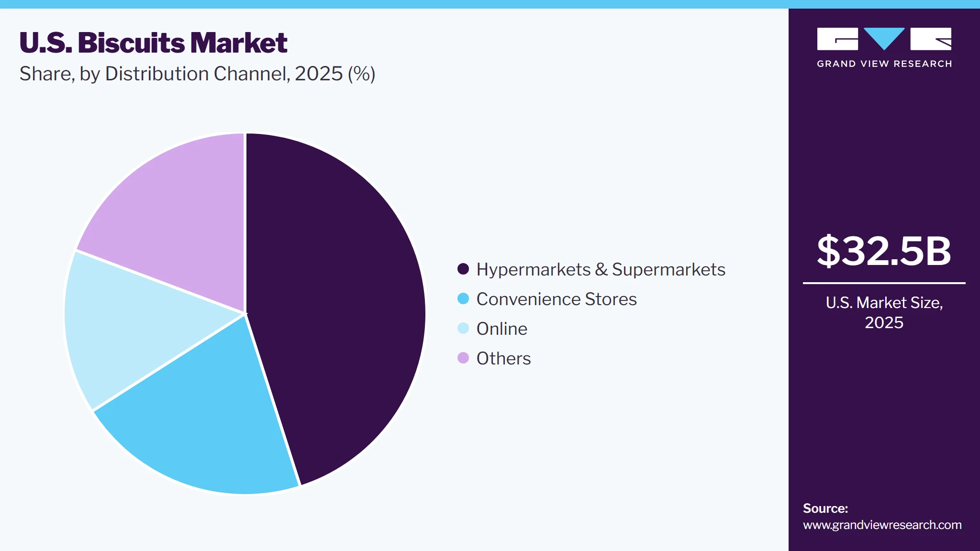Select the Online legend dot

(x=463, y=329)
